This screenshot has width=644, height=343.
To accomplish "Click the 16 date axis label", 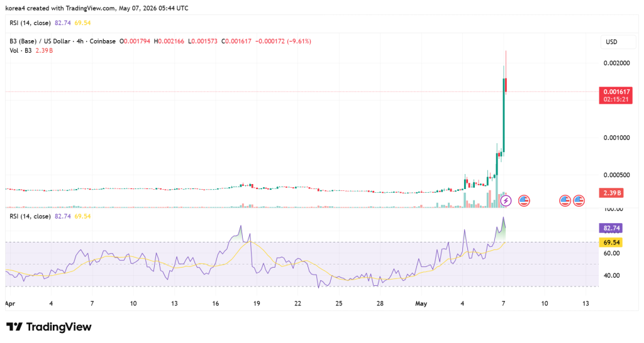I will (216, 303).
